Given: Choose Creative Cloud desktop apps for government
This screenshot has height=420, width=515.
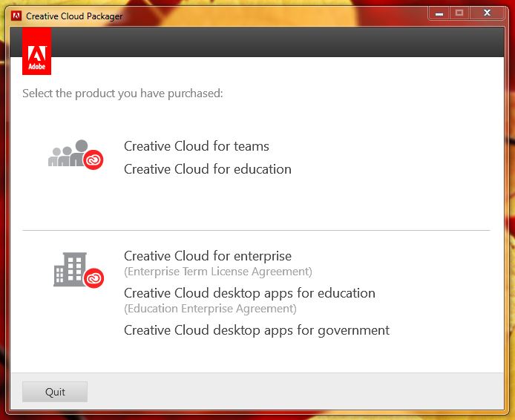Looking at the screenshot, I should click(x=257, y=330).
